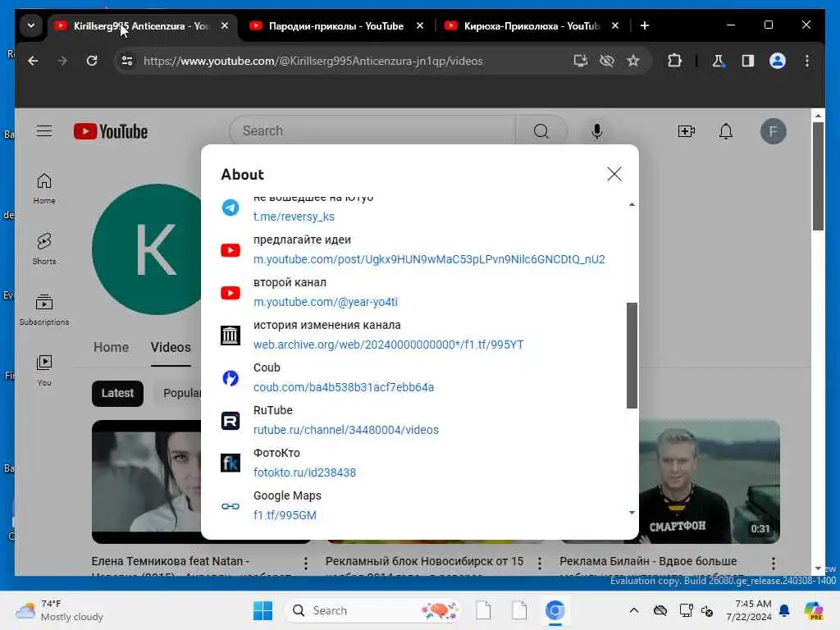This screenshot has width=840, height=630.
Task: Bookmark this page with star icon
Action: click(632, 61)
